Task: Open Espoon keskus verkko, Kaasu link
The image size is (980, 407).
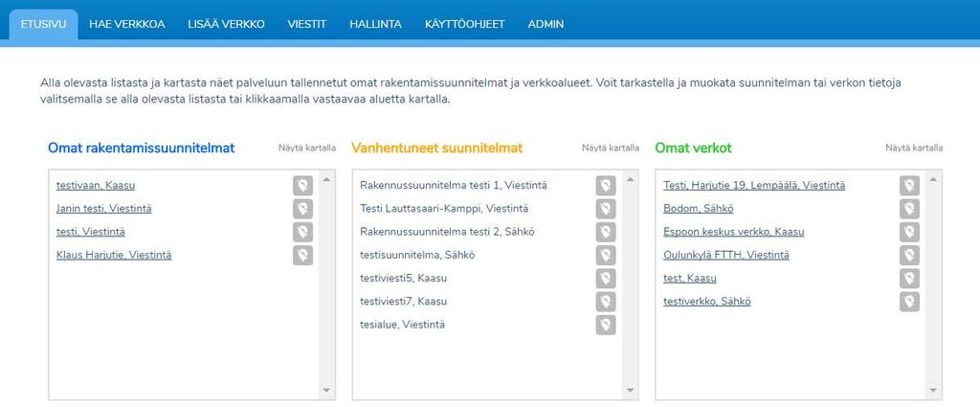Action: (734, 232)
